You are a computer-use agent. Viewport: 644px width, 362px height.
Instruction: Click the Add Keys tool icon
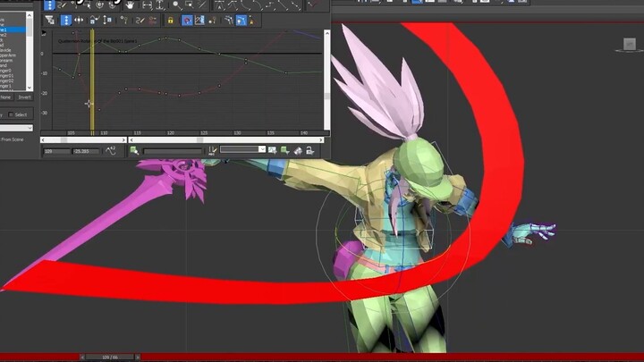pos(123,20)
